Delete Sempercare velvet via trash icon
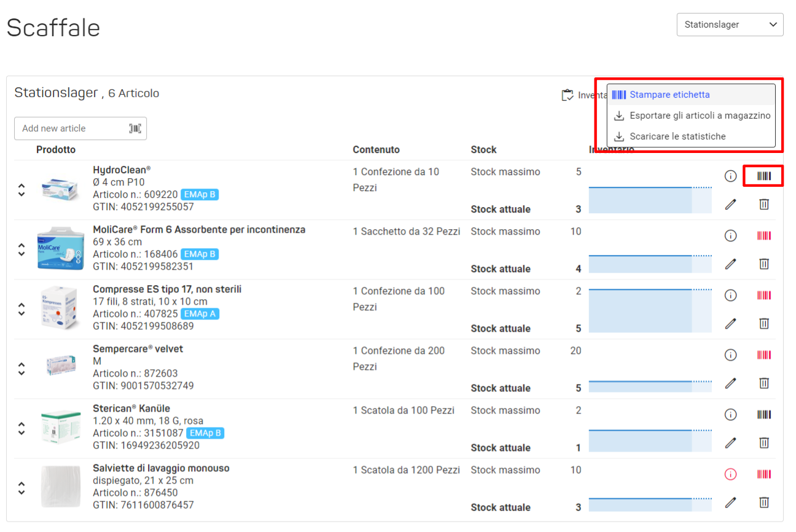 [764, 383]
